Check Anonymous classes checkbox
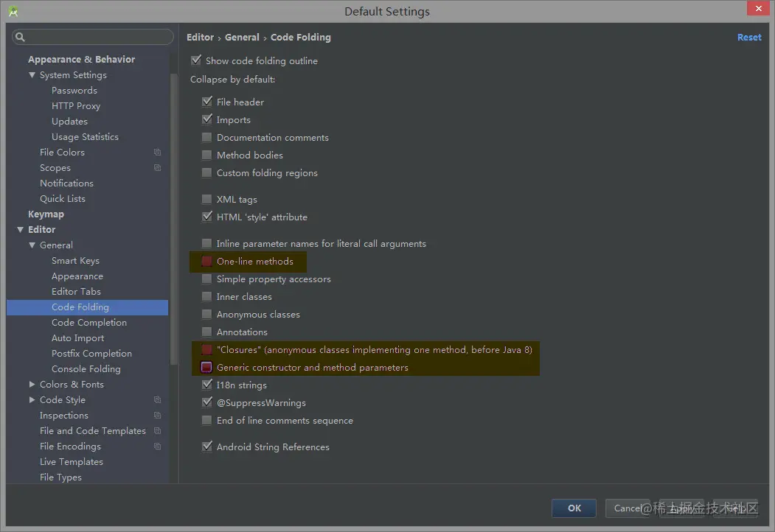775x532 pixels. point(206,314)
